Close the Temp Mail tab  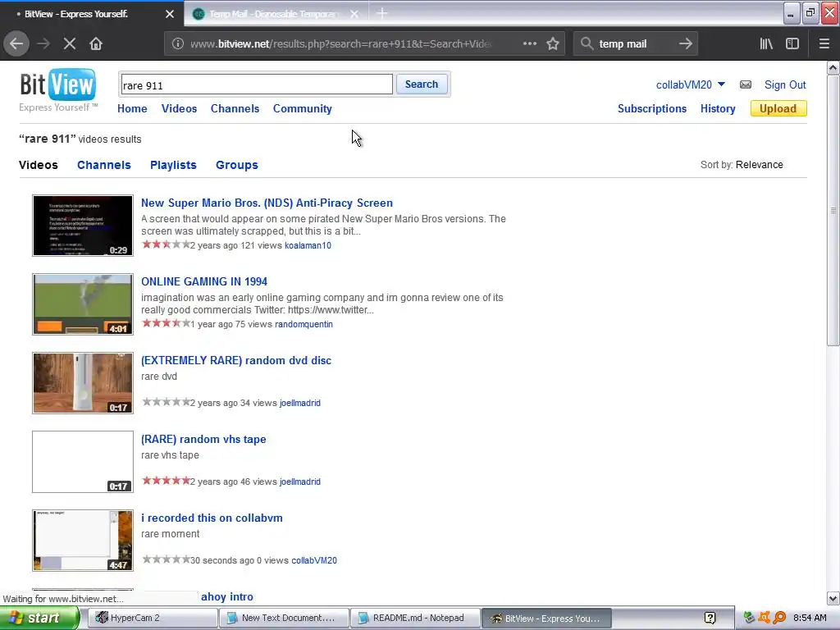click(354, 14)
